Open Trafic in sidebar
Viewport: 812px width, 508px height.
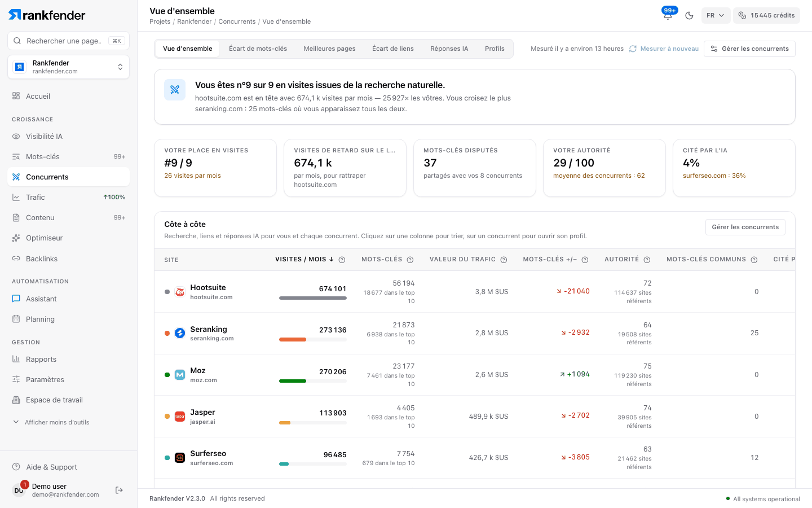pyautogui.click(x=68, y=197)
